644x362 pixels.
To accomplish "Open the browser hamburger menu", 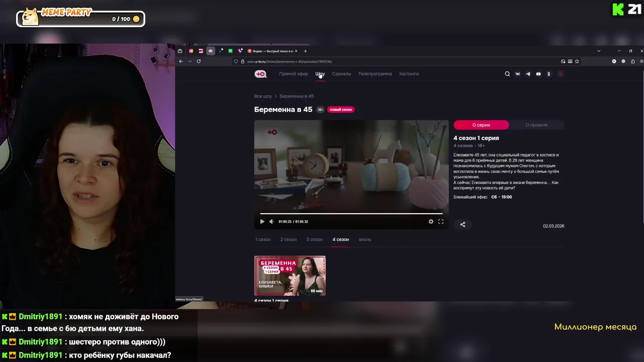I will (642, 61).
